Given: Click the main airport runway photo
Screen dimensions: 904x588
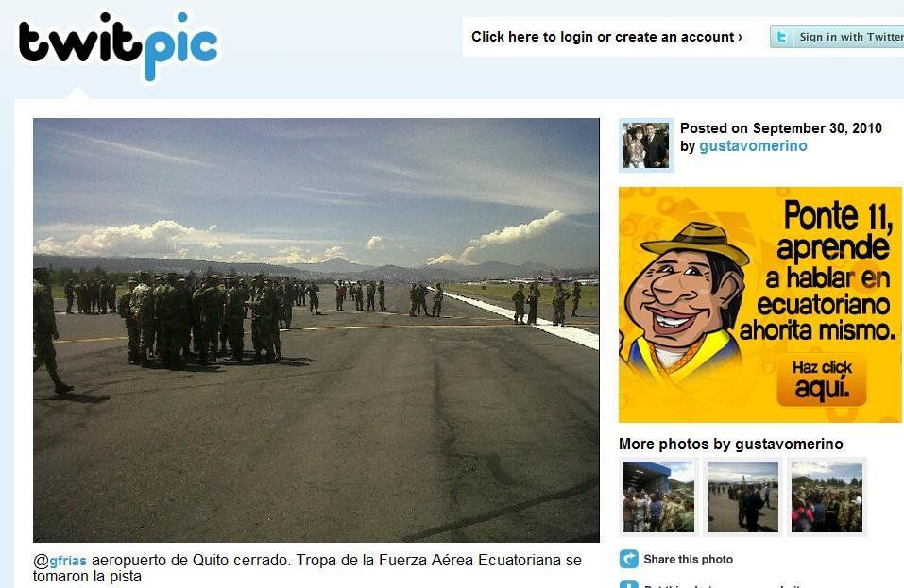Looking at the screenshot, I should click(316, 330).
